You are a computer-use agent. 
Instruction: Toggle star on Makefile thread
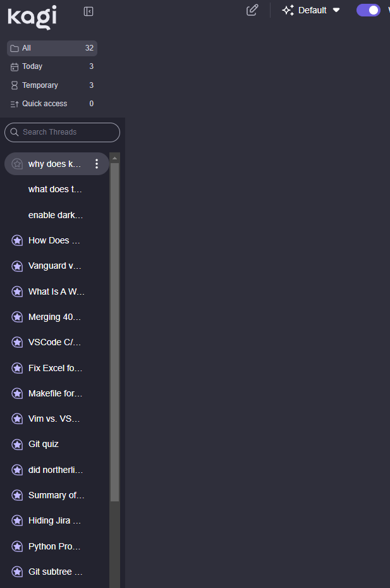18,393
